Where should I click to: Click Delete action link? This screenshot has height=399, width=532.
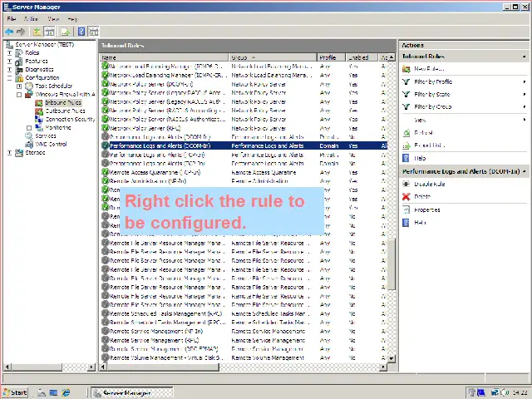click(422, 196)
